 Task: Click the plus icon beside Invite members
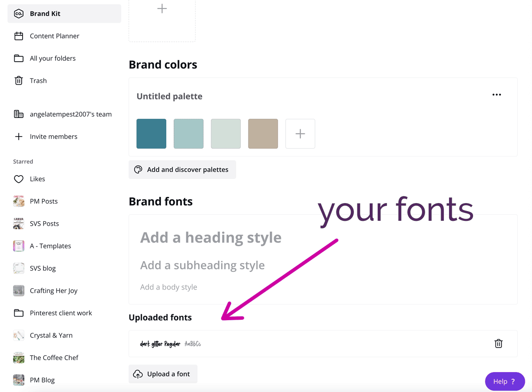(19, 136)
